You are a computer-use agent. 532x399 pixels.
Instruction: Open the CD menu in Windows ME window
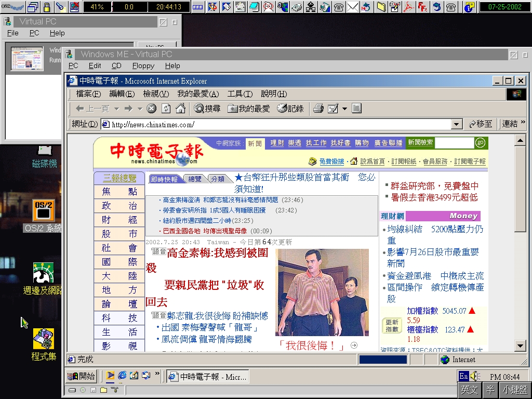tap(116, 66)
